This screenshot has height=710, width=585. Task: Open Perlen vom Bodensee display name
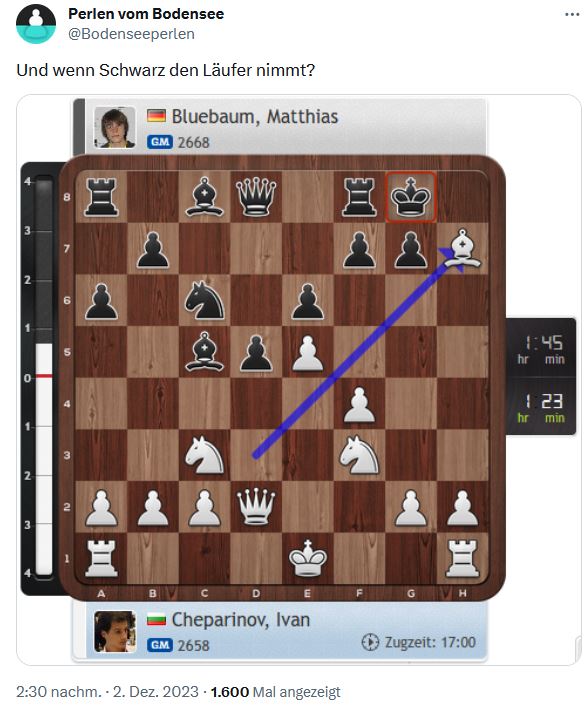tap(146, 14)
